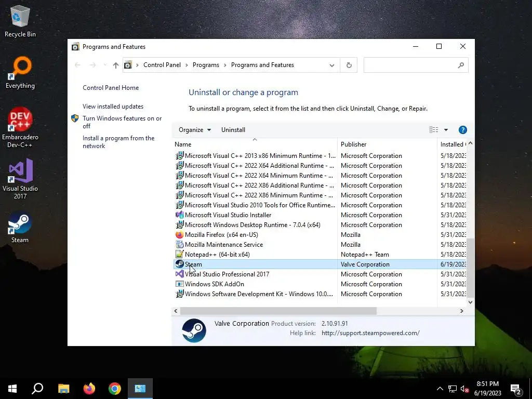532x399 pixels.
Task: Click the network tray icon
Action: [453, 389]
